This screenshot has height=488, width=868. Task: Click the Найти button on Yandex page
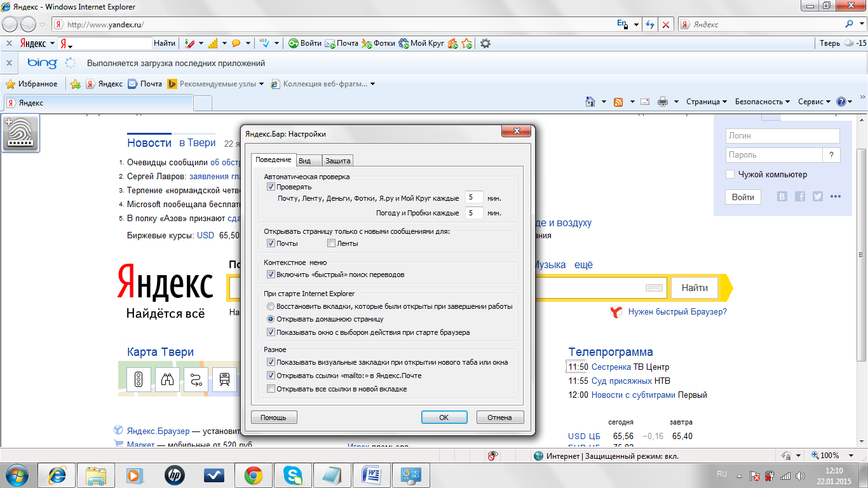pos(695,288)
